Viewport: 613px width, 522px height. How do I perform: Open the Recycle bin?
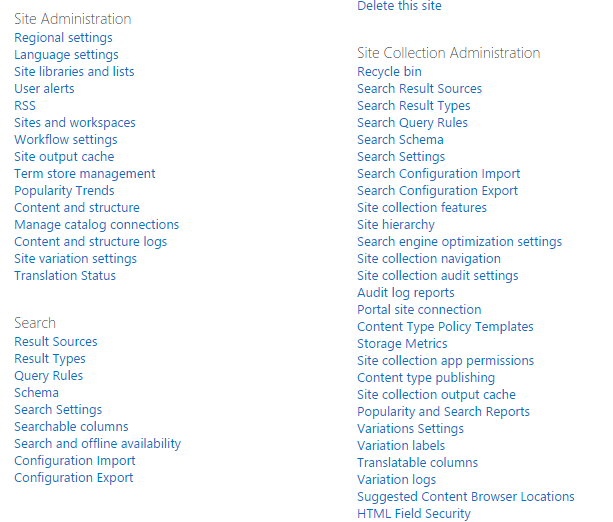(x=389, y=72)
